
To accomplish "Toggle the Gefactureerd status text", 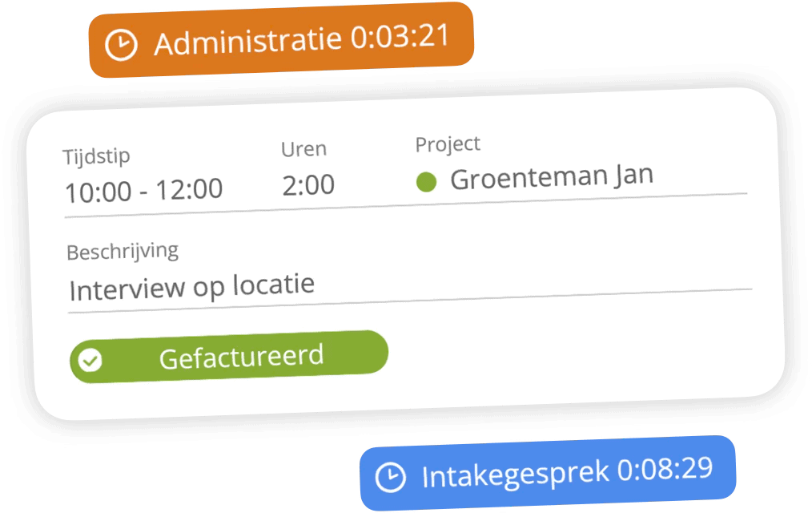I will [241, 357].
